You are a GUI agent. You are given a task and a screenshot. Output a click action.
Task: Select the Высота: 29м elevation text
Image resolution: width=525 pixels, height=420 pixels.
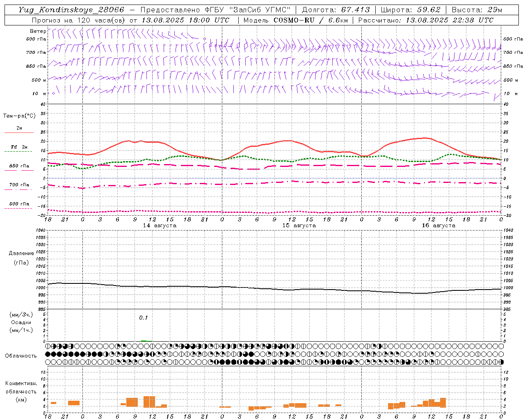(477, 10)
